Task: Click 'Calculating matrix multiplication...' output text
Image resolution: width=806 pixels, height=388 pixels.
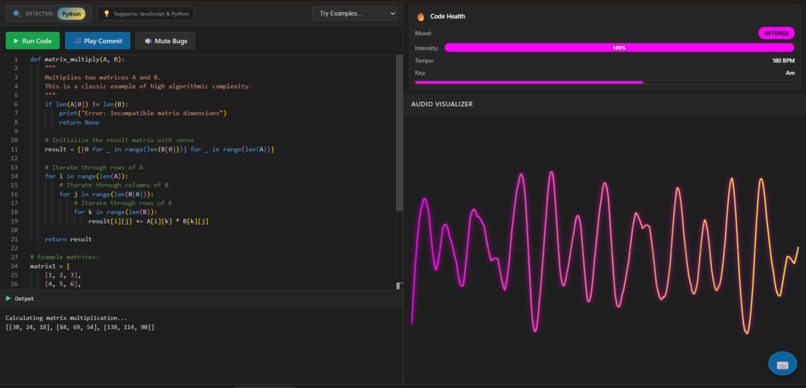Action: click(x=66, y=318)
